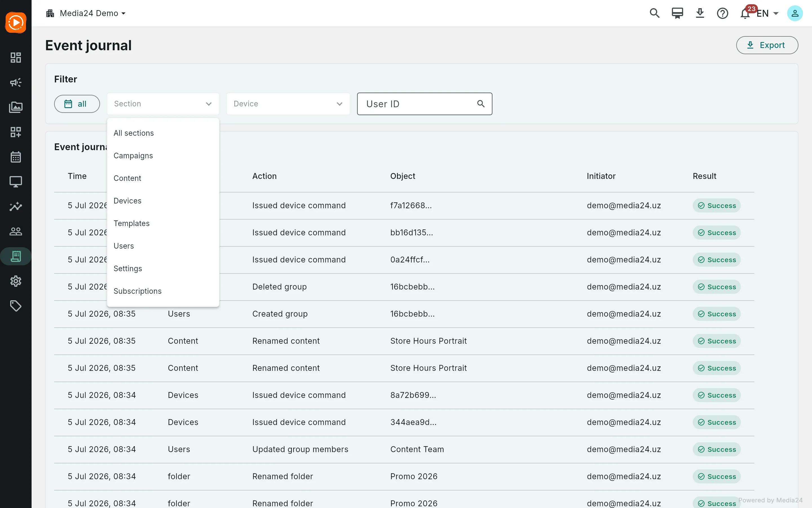
Task: Open Content media library sidebar icon
Action: (16, 107)
